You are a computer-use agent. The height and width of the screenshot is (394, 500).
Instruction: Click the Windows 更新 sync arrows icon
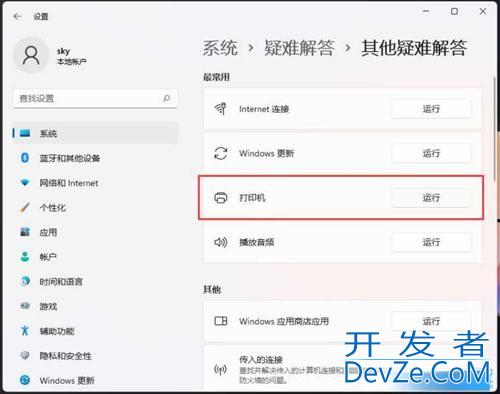221,153
